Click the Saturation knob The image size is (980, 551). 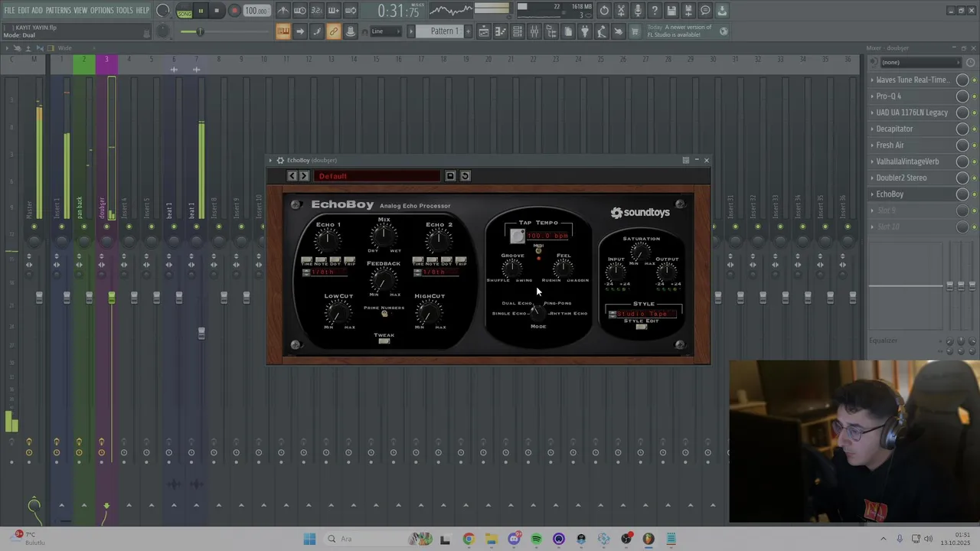(x=642, y=252)
